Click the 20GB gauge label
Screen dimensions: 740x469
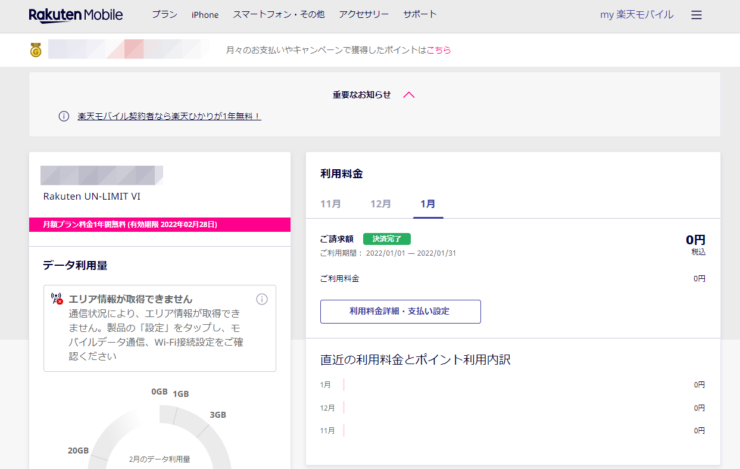(78, 451)
